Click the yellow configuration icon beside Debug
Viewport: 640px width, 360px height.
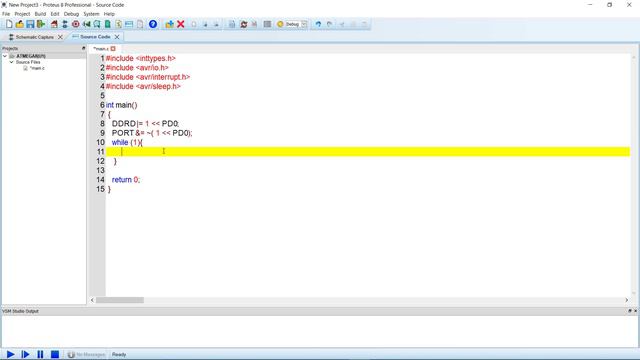(x=280, y=24)
